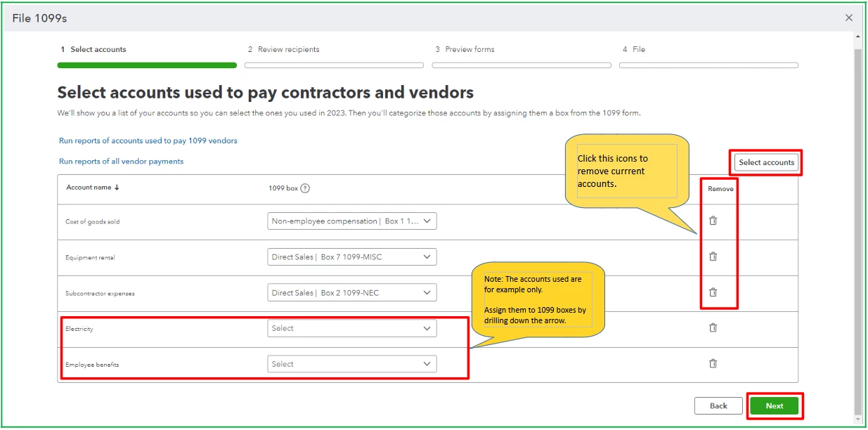Close the File 1099s dialog
Viewport: 868px width, 430px height.
pyautogui.click(x=849, y=18)
